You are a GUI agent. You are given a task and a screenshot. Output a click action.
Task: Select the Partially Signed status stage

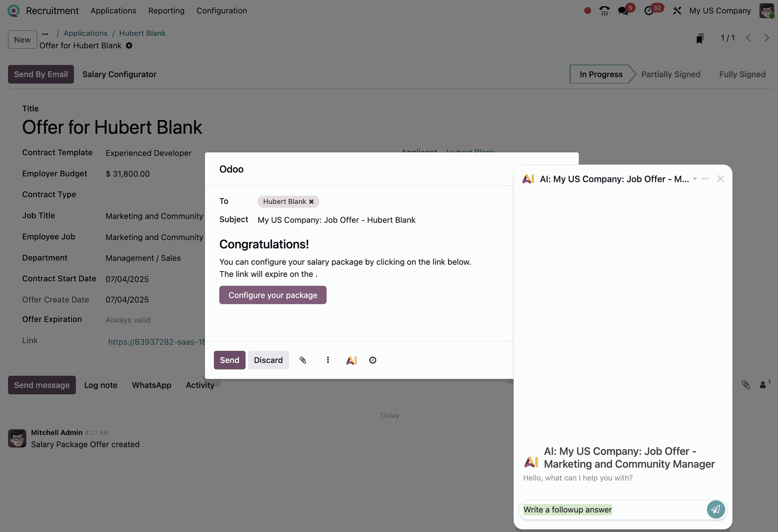[x=671, y=75]
